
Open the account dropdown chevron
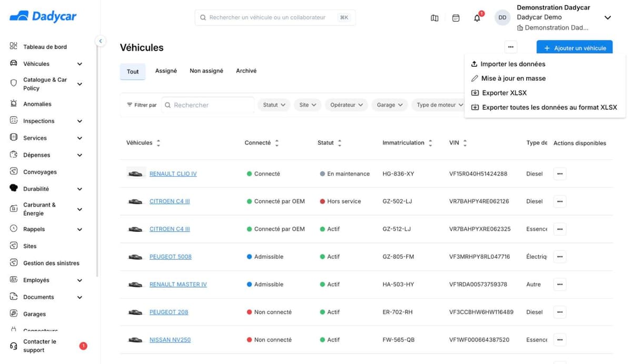(x=607, y=18)
